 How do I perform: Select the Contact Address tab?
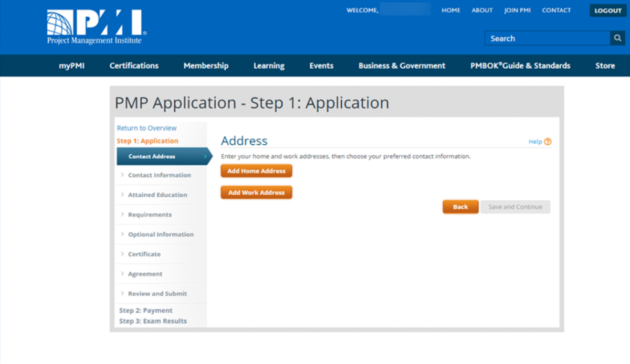[x=152, y=156]
